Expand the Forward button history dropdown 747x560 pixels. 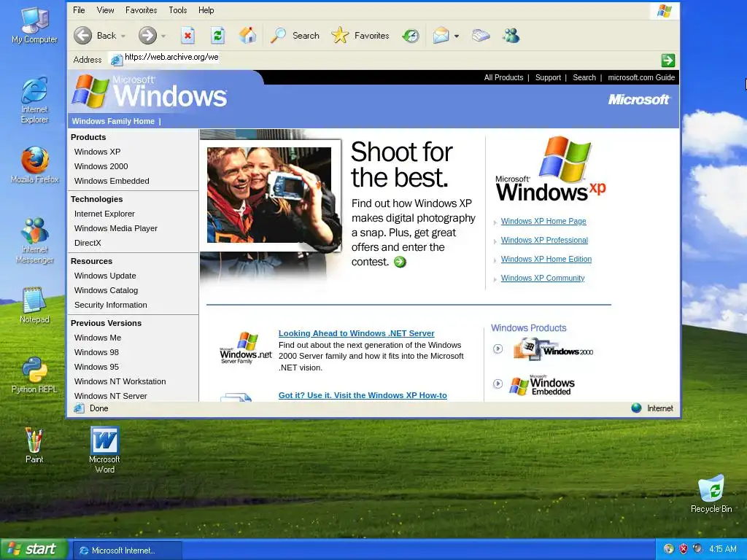click(x=163, y=36)
